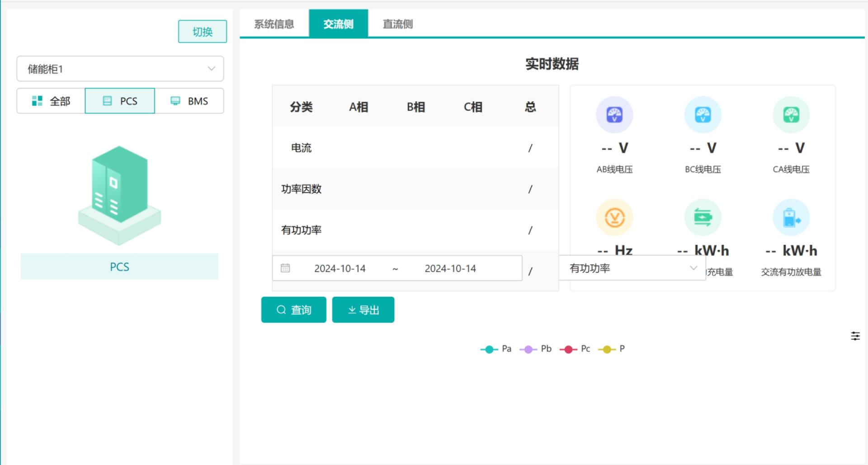
Task: Switch to the 直流侧 tab
Action: coord(397,24)
